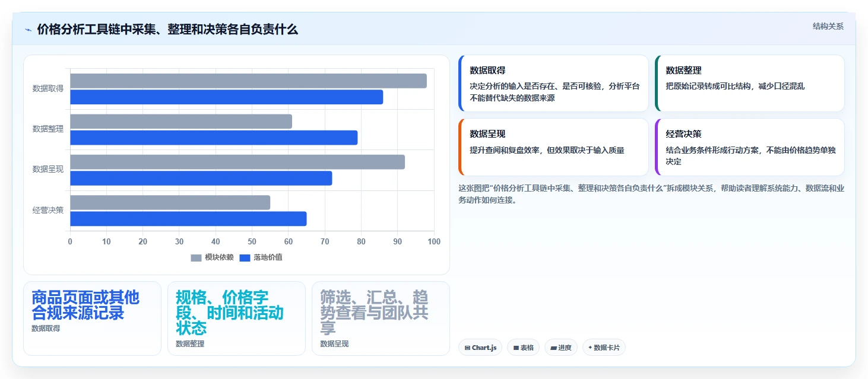
Task: Click the blue 落地价值 bar for 数据整理
Action: [214, 138]
